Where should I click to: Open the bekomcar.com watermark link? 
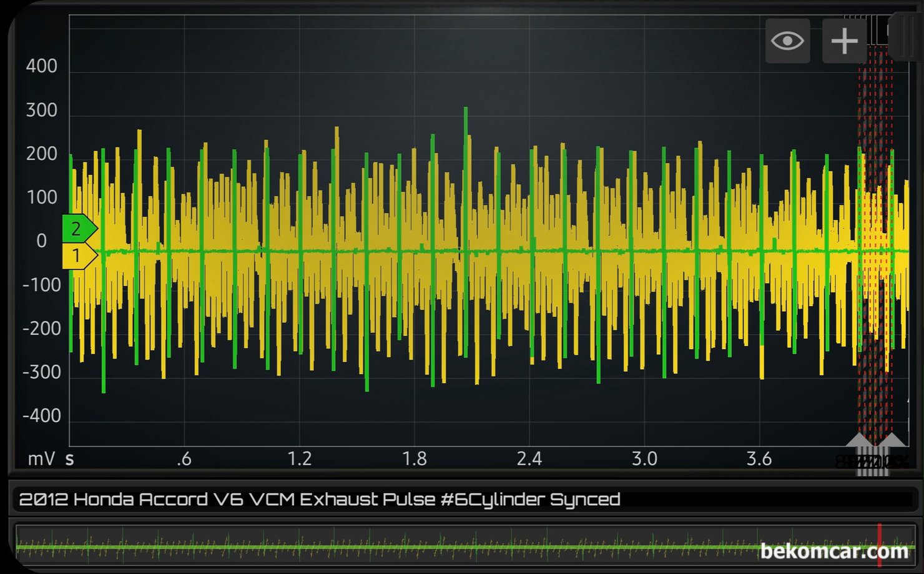[833, 551]
